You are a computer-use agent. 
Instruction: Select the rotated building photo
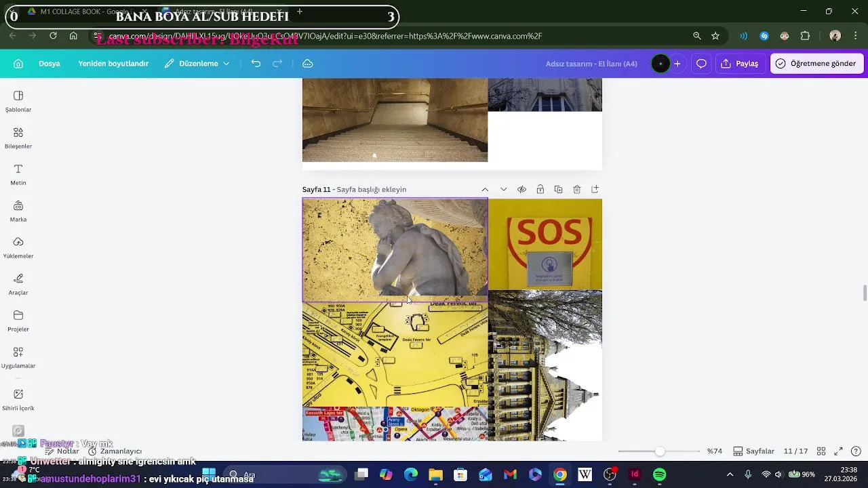pyautogui.click(x=545, y=366)
